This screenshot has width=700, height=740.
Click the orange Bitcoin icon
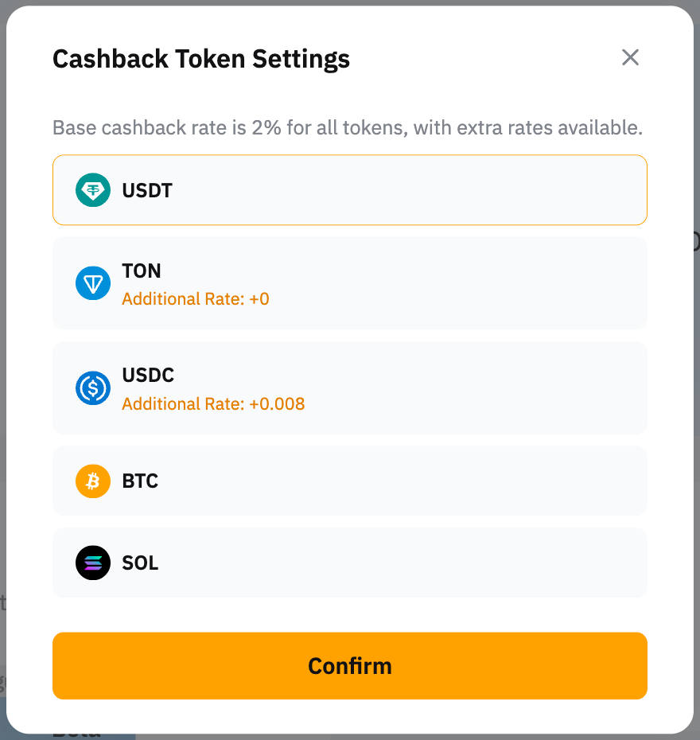(93, 481)
